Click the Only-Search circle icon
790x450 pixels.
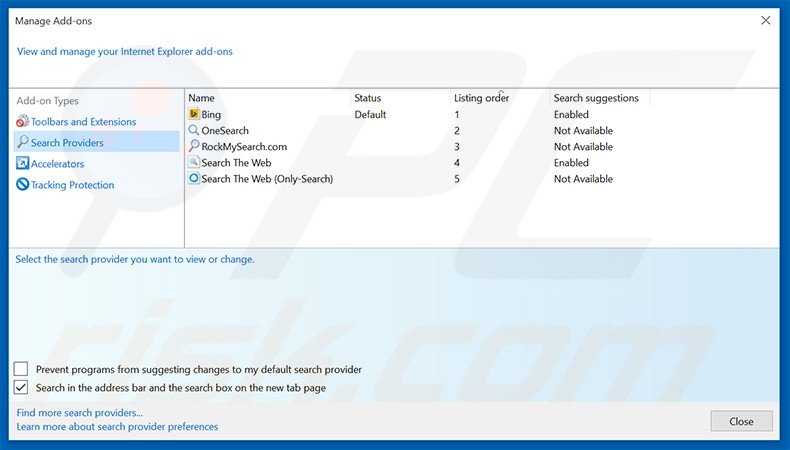pos(194,178)
